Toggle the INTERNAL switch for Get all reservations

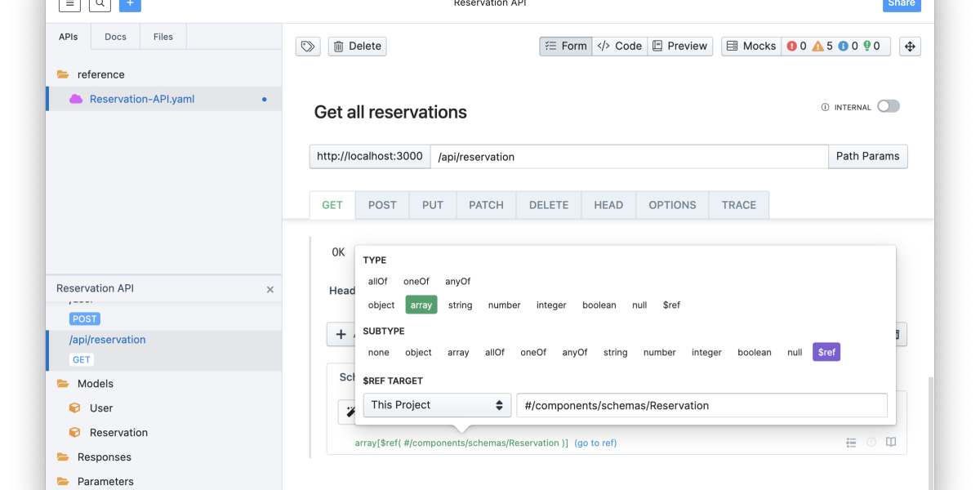tap(889, 106)
